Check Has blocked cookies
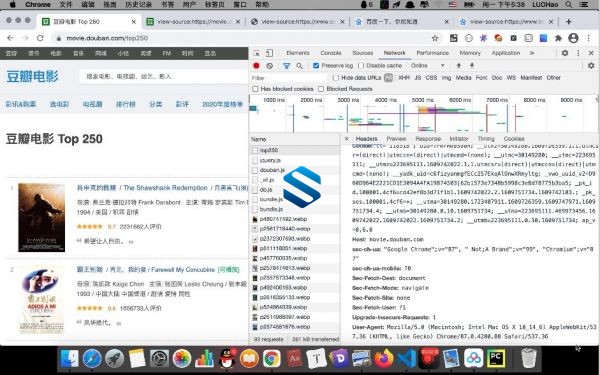 [x=255, y=89]
